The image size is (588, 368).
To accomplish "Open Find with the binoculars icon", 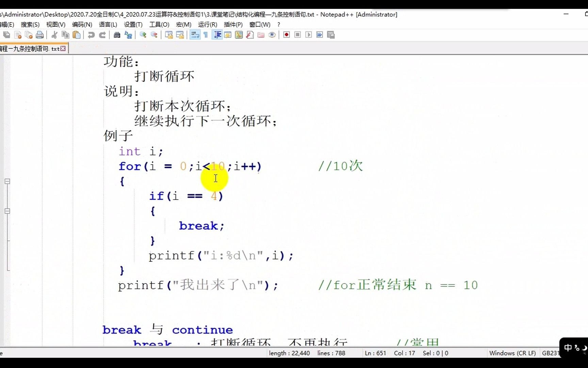I will coord(117,35).
